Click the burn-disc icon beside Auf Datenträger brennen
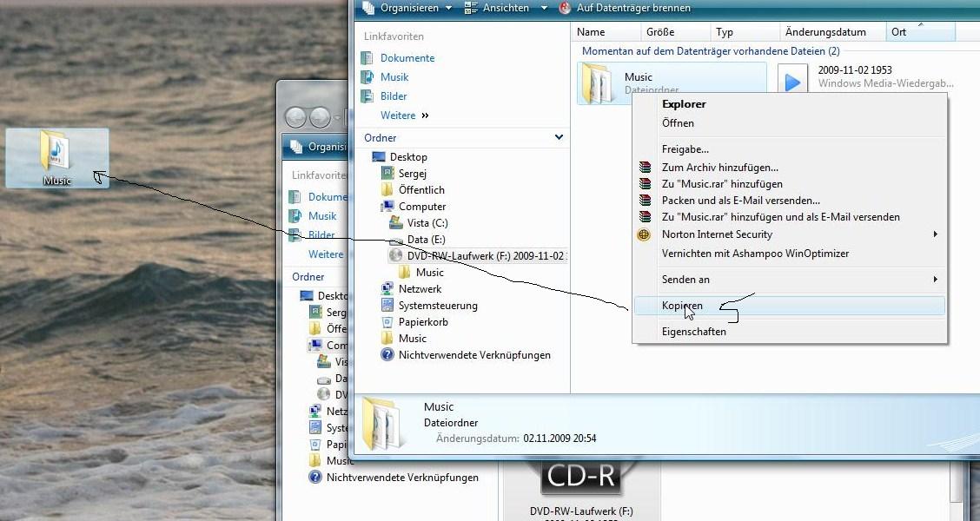The width and height of the screenshot is (980, 521). [x=565, y=8]
